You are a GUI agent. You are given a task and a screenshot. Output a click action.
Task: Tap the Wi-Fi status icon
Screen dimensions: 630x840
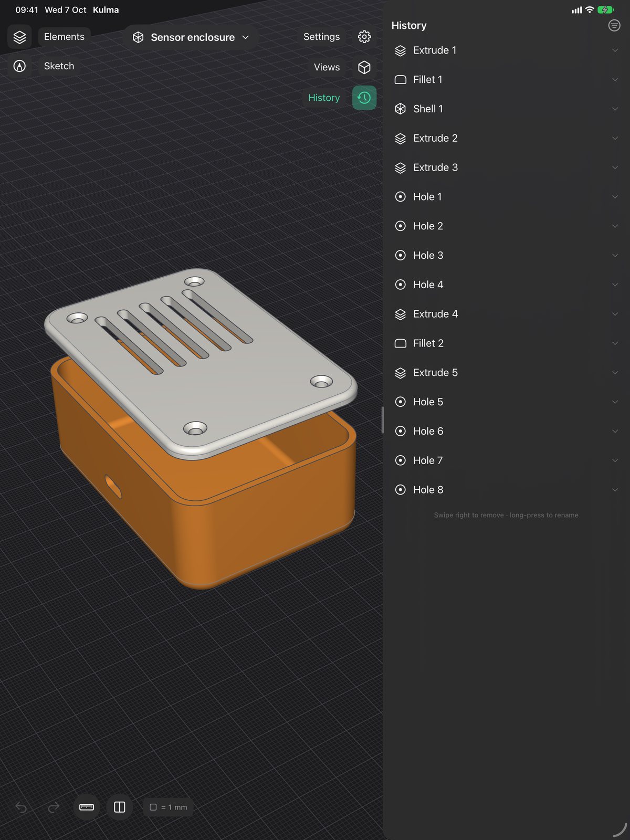coord(590,10)
